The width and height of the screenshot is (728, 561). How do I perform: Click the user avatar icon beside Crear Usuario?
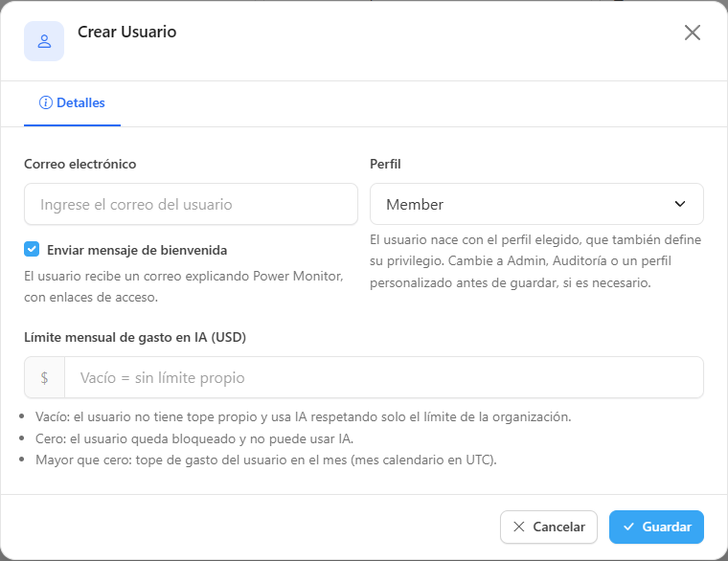(44, 41)
